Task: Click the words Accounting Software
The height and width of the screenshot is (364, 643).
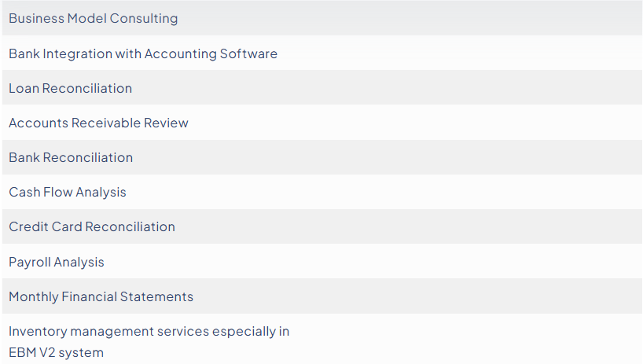Action: point(211,54)
